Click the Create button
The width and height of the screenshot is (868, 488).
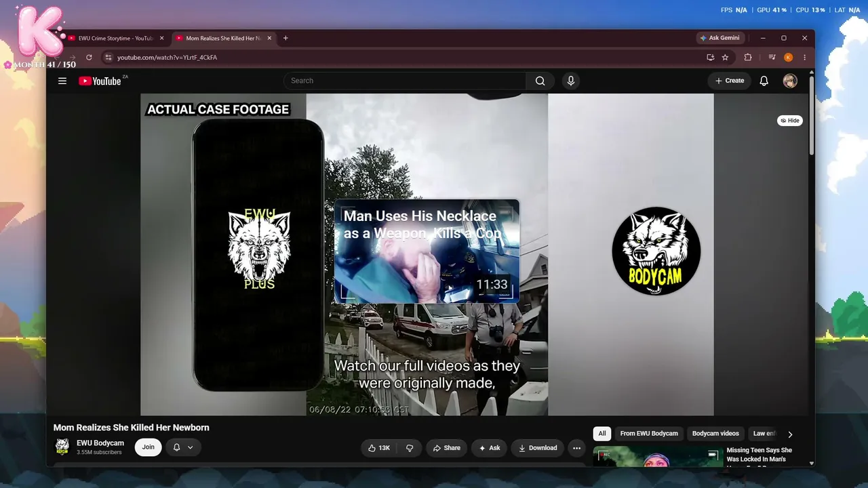[730, 81]
